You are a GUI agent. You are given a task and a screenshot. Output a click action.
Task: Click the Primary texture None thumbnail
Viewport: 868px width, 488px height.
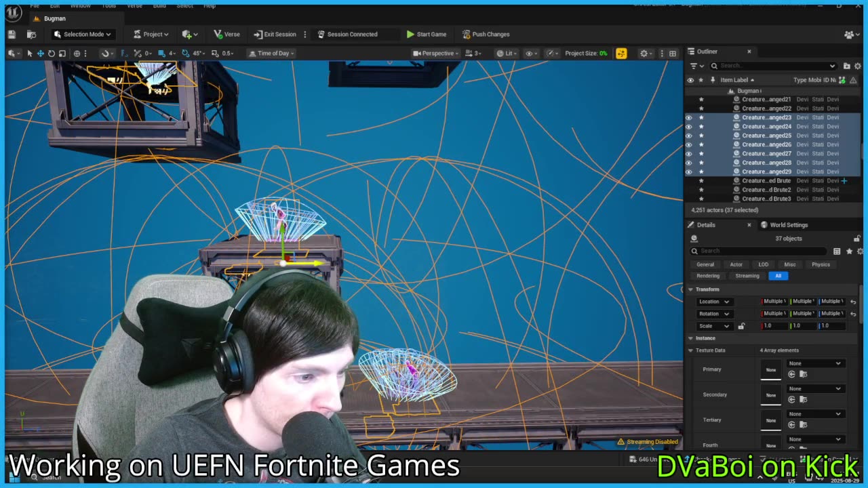click(x=771, y=369)
